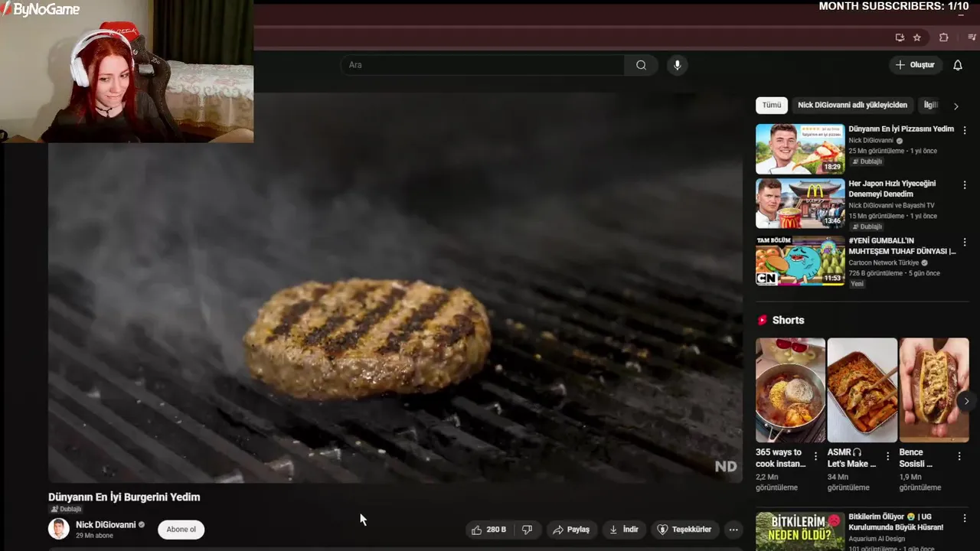
Task: Click the Dublajlı badge under video title
Action: tap(66, 509)
